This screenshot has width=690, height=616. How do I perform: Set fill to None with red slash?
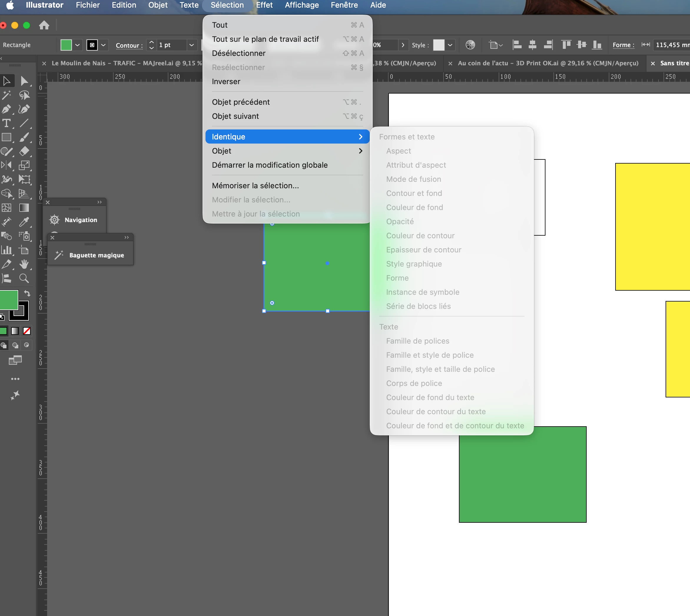point(27,331)
